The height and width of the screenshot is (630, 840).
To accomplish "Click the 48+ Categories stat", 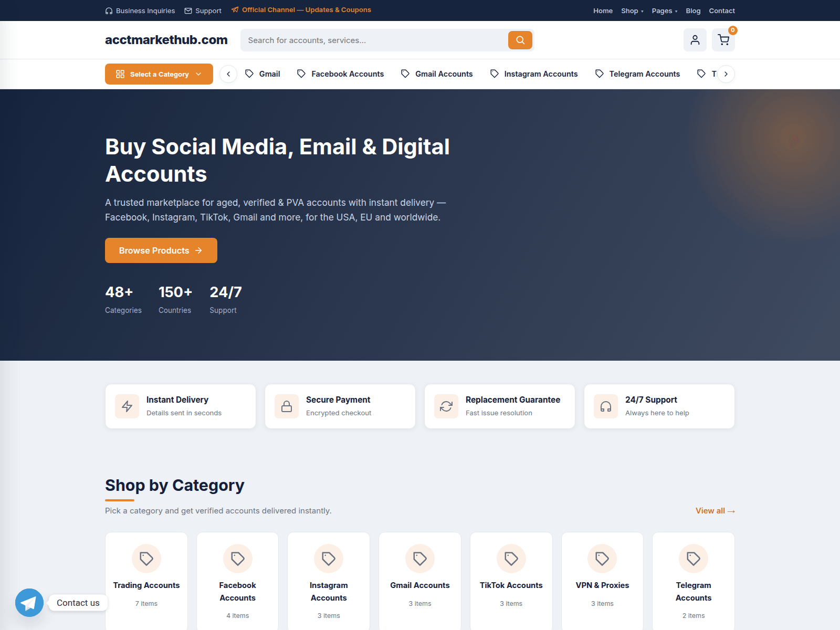I will pyautogui.click(x=123, y=299).
